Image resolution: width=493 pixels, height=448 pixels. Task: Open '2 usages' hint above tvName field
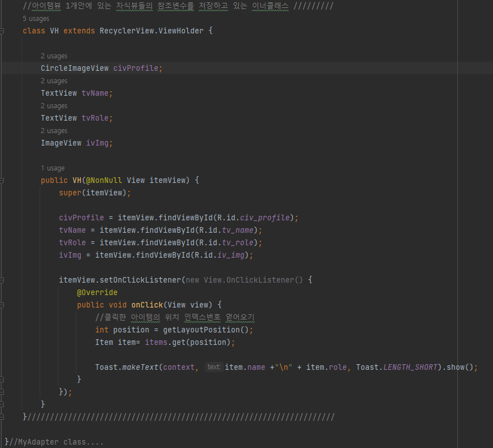54,81
